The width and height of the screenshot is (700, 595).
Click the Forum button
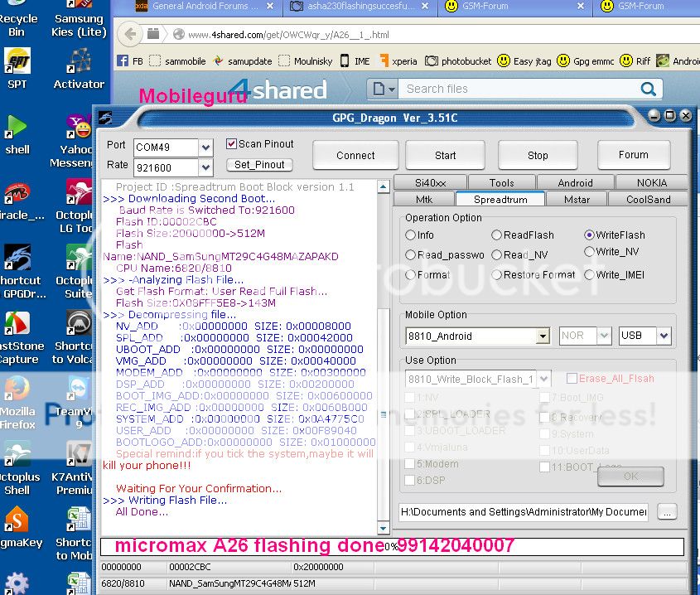tap(634, 155)
